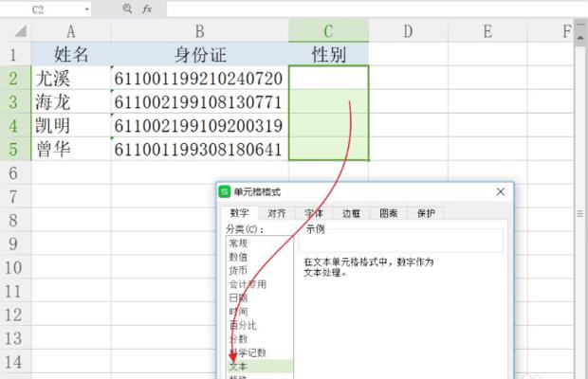Switch to the 字体 tab

tap(314, 213)
